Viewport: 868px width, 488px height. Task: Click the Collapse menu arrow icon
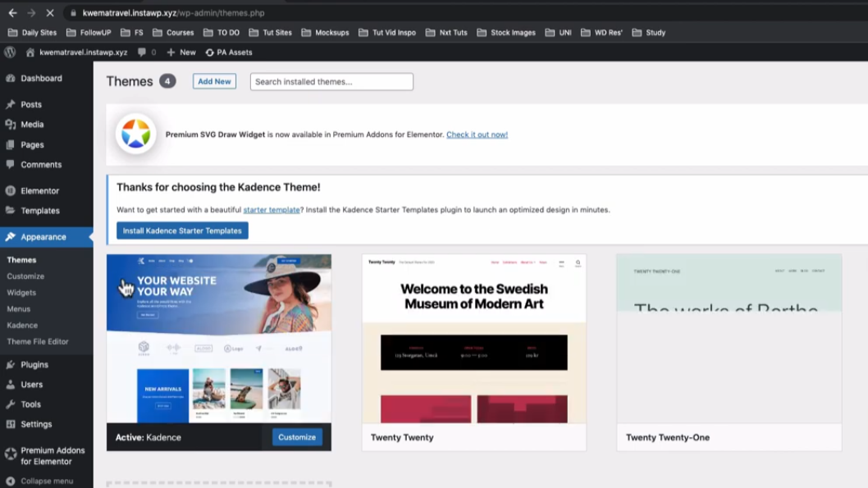(11, 481)
